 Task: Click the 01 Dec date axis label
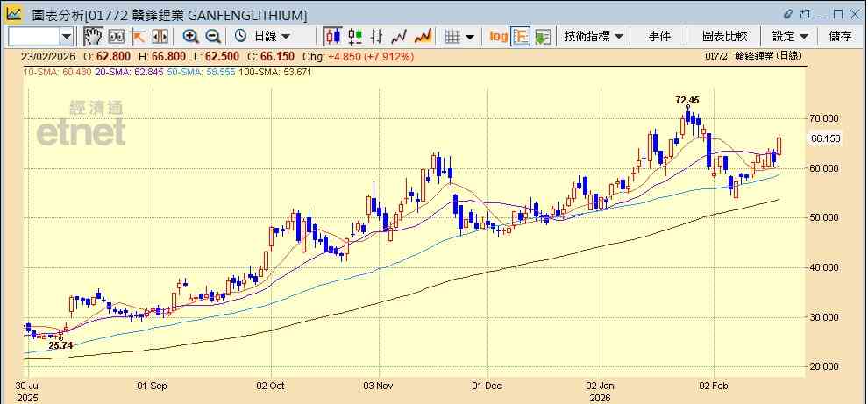[487, 386]
